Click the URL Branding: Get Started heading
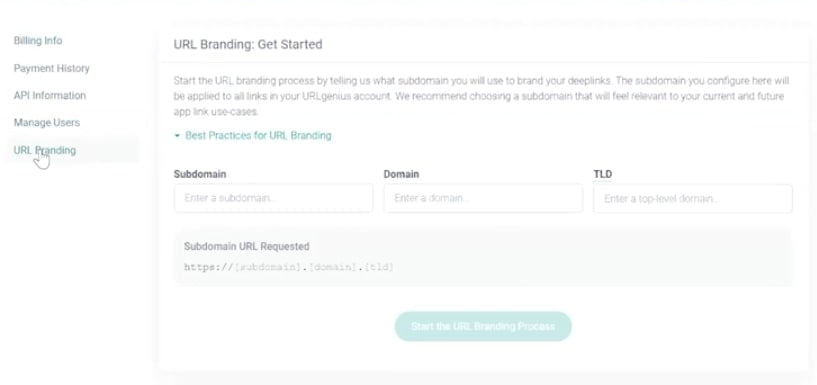The image size is (817, 385). [x=248, y=44]
